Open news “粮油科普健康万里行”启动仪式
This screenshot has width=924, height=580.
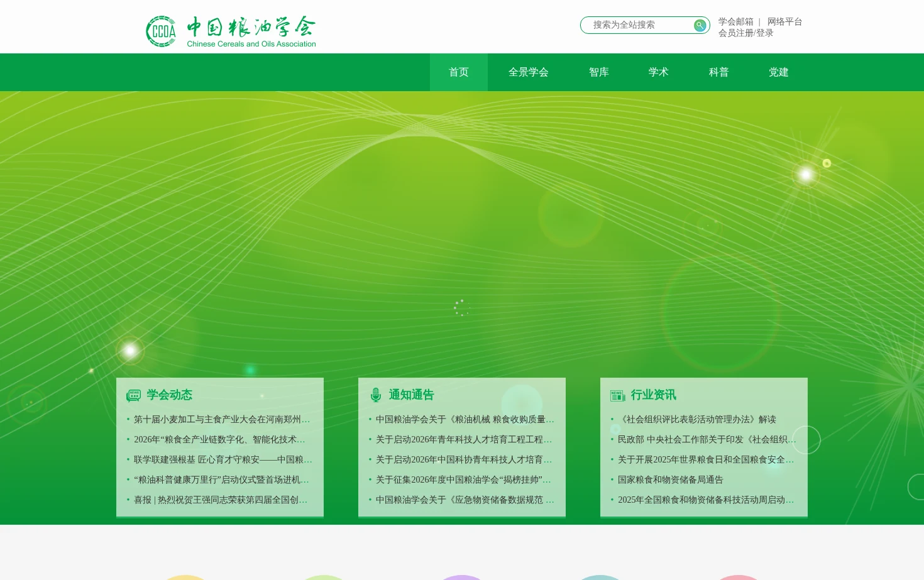(221, 479)
